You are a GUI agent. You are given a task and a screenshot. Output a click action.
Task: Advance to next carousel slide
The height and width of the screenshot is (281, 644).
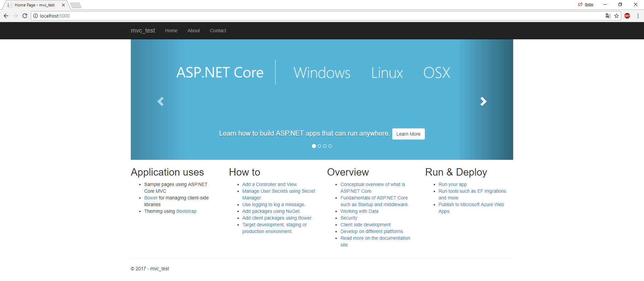click(x=483, y=101)
